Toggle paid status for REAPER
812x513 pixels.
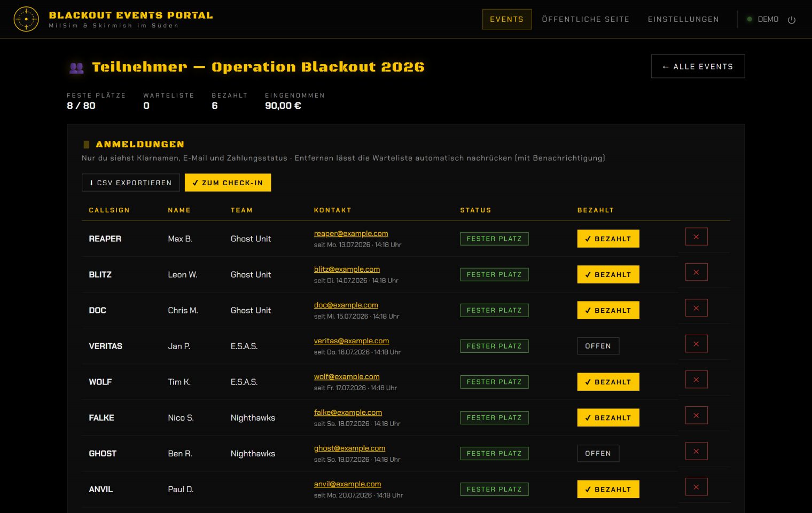tap(608, 239)
